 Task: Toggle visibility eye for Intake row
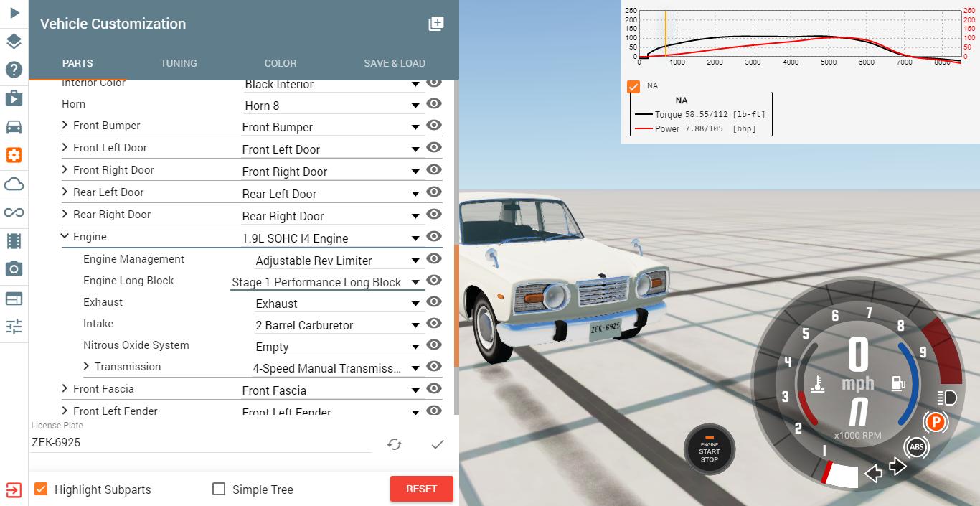pos(433,323)
